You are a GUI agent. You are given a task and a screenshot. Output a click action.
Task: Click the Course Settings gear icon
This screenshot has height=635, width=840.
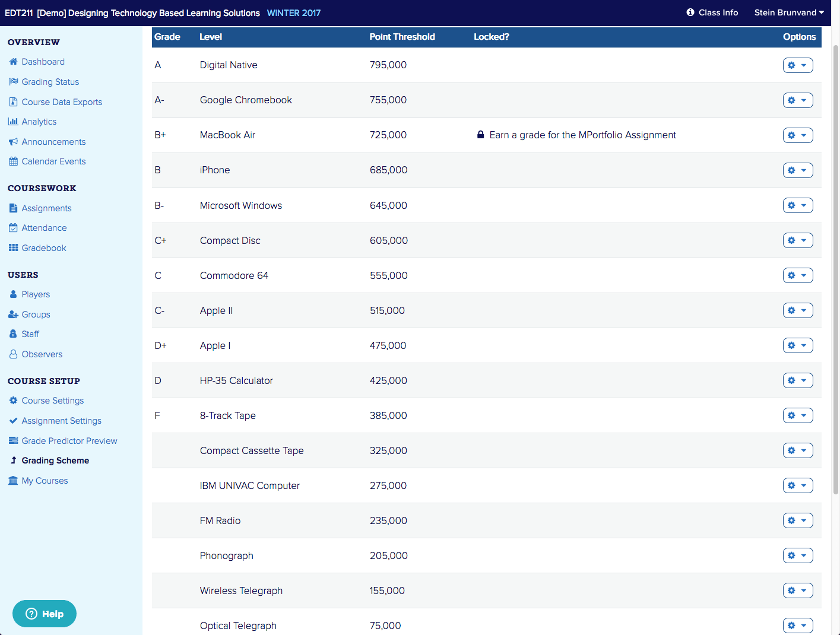pos(13,401)
